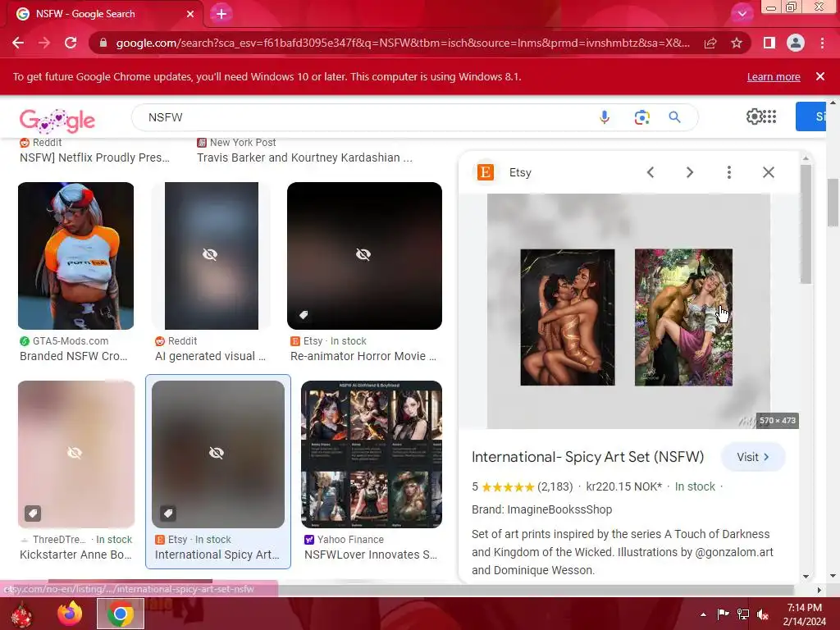Open Branded NSFW Cro... result title
Viewport: 840px width, 630px height.
pyautogui.click(x=74, y=356)
